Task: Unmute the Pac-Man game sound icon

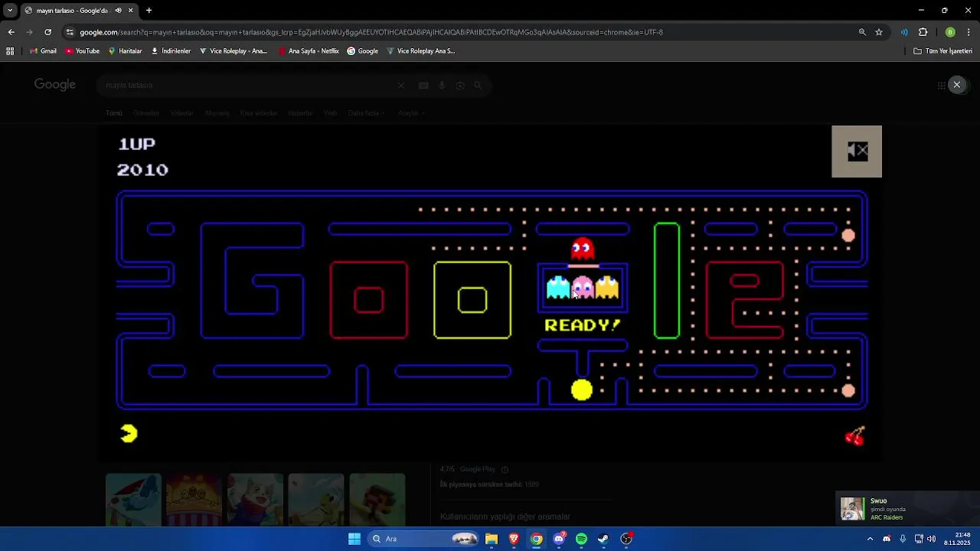Action: coord(857,152)
